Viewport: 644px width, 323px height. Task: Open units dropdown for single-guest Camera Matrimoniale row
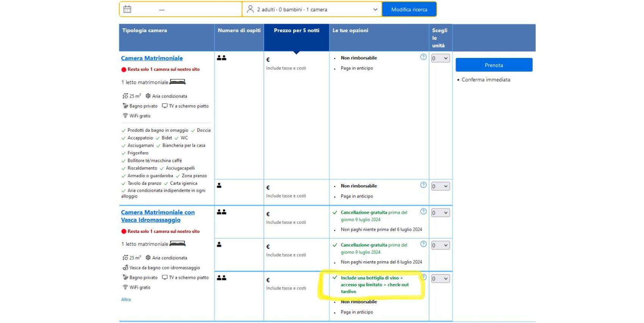pos(440,186)
